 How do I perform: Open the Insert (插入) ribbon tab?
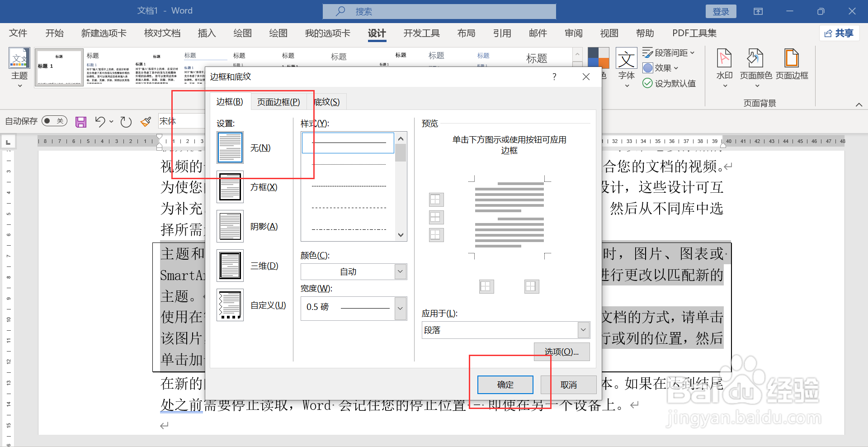(x=207, y=33)
